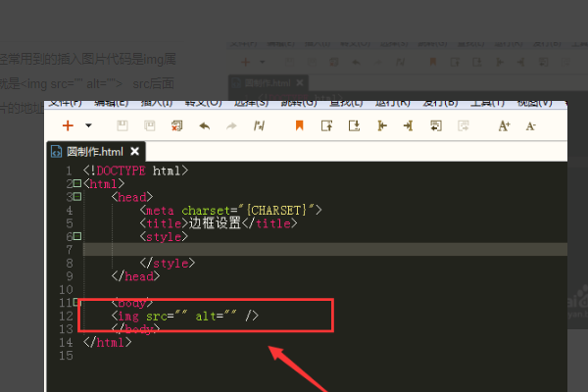The width and height of the screenshot is (588, 392).
Task: Click the close-file icon with red X
Action: 176,125
